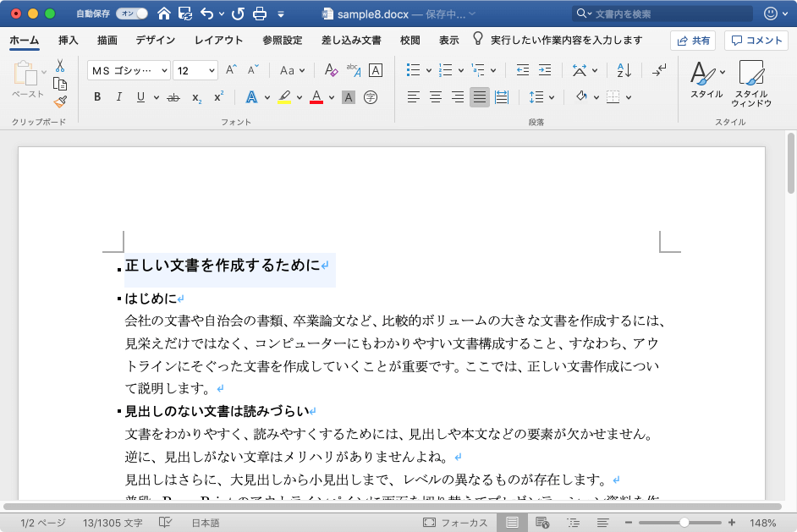Open the font size dropdown
The image size is (797, 532).
(212, 71)
